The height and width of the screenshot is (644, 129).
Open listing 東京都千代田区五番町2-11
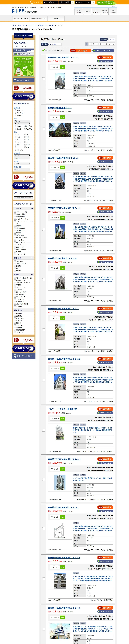point(60,108)
